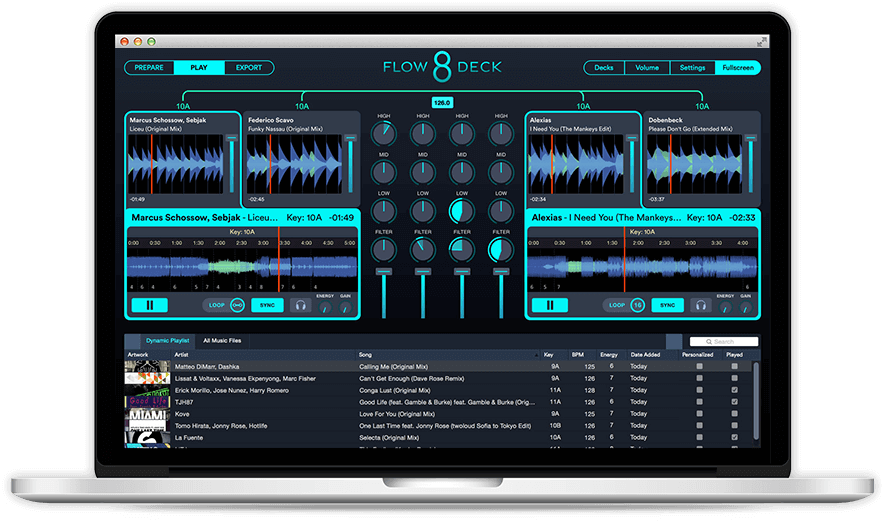Click the fourth channel FILTER knob
Image resolution: width=885 pixels, height=521 pixels.
(498, 249)
